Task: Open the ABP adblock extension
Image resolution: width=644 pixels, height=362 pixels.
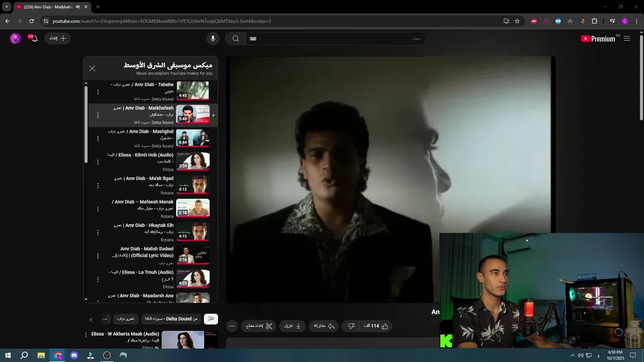Action: (534, 21)
